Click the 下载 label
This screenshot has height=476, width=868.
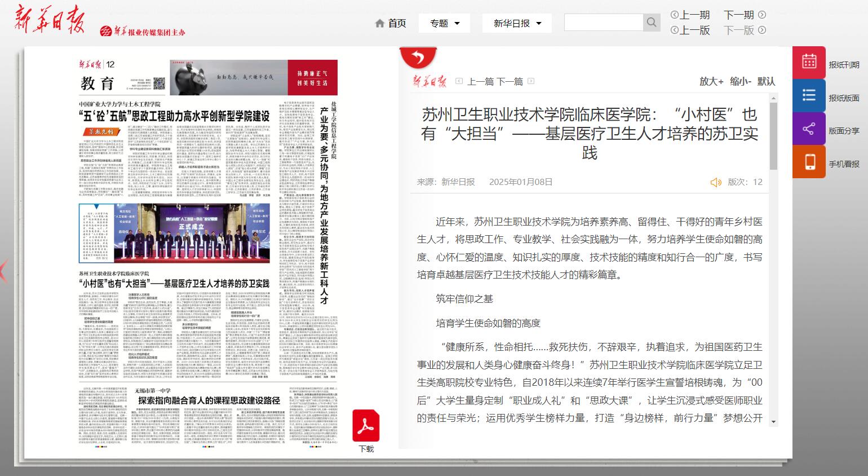pyautogui.click(x=366, y=449)
